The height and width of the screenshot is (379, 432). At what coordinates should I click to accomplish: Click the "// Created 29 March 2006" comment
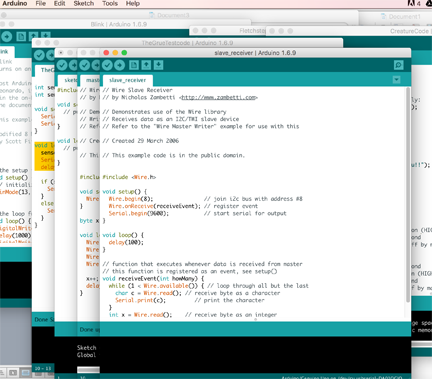(x=141, y=141)
